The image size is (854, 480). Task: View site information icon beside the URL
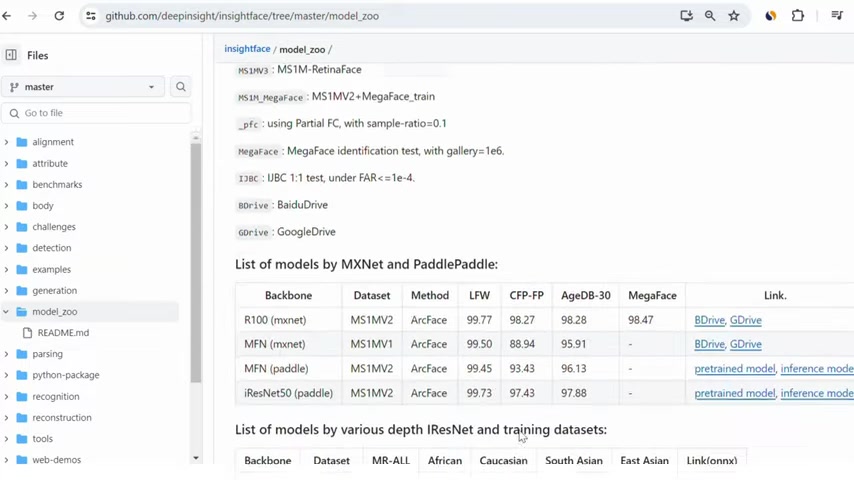click(x=91, y=16)
